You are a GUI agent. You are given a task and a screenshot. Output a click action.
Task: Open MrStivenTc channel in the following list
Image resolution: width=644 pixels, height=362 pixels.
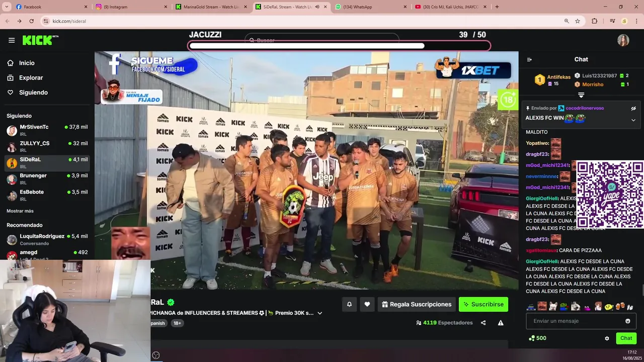click(47, 130)
